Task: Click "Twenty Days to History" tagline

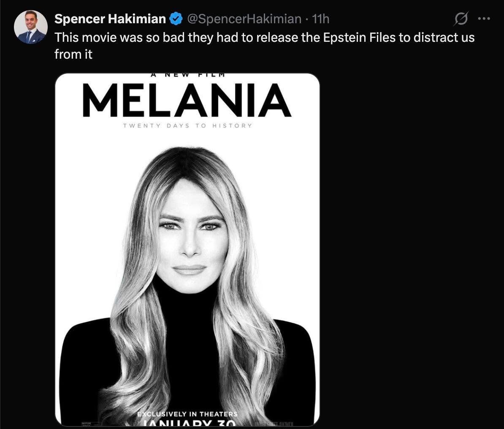Action: point(187,126)
